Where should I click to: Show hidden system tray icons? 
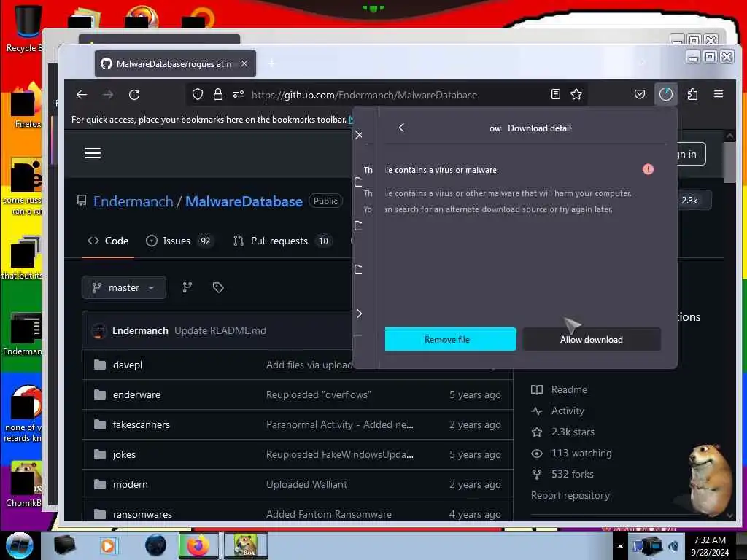620,546
